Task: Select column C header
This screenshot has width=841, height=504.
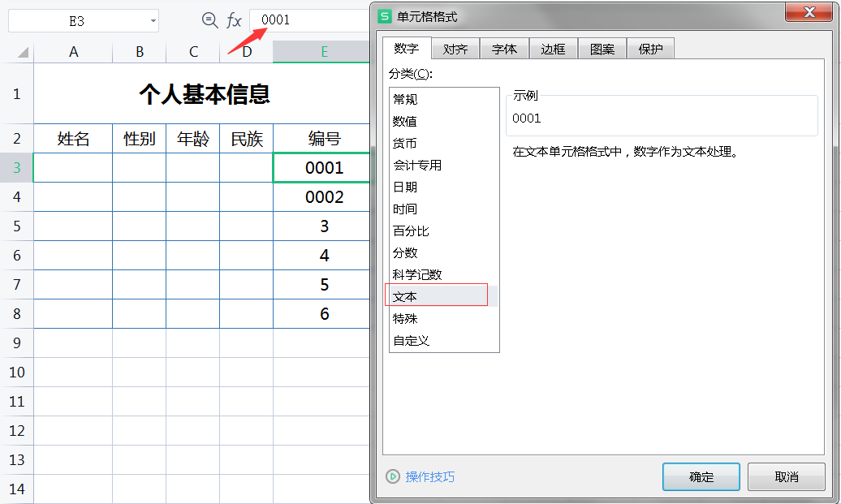Action: (x=193, y=52)
